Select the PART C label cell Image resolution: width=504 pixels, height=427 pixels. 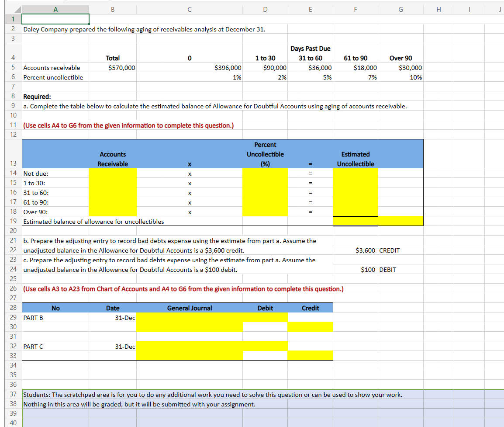55,346
